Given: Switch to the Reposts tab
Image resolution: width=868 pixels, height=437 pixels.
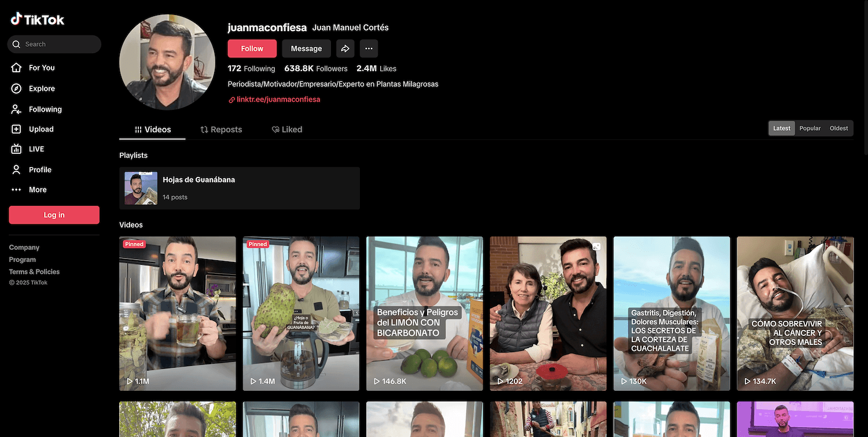Looking at the screenshot, I should 221,129.
